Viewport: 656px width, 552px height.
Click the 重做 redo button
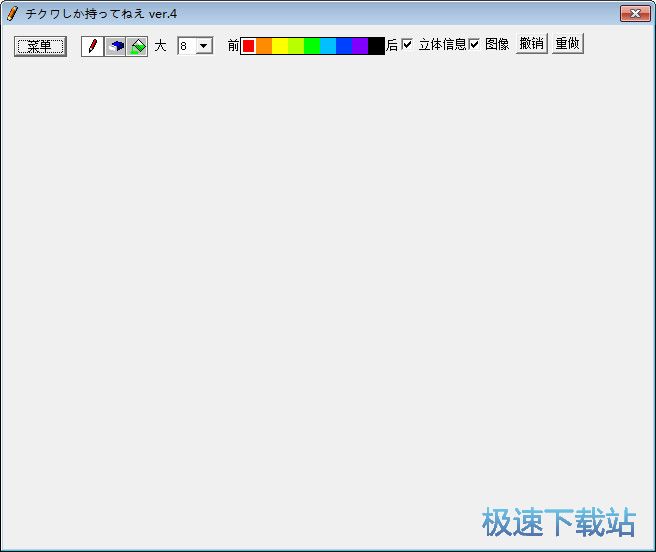568,44
